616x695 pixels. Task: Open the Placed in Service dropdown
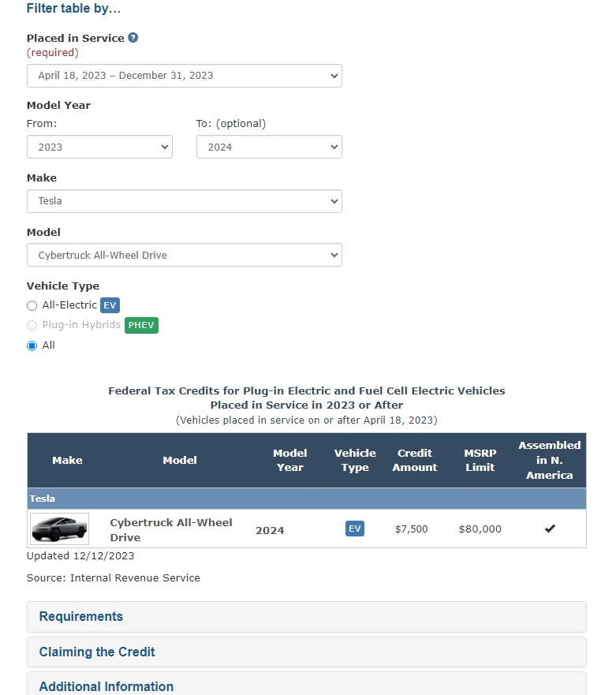tap(184, 76)
